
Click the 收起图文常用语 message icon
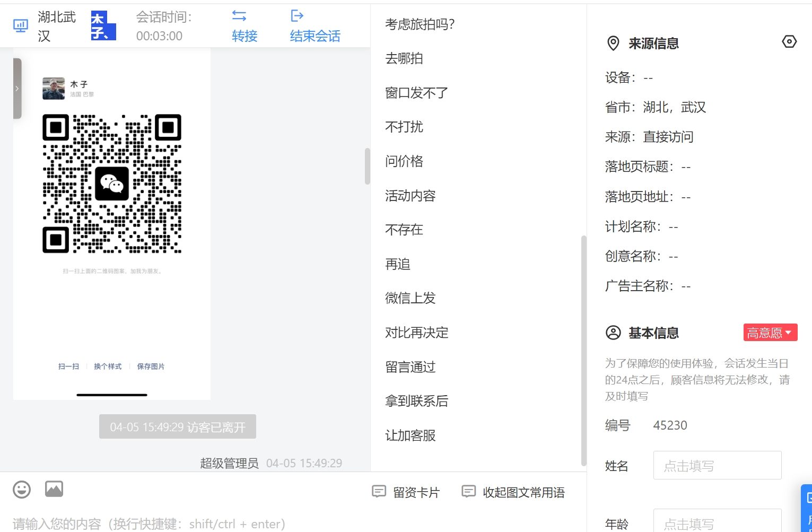[x=468, y=492]
